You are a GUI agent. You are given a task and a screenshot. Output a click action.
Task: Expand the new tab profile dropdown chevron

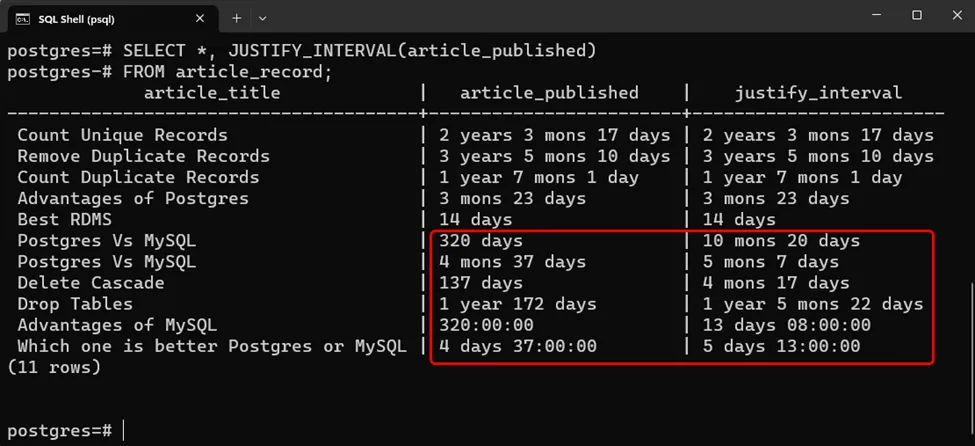(x=263, y=18)
